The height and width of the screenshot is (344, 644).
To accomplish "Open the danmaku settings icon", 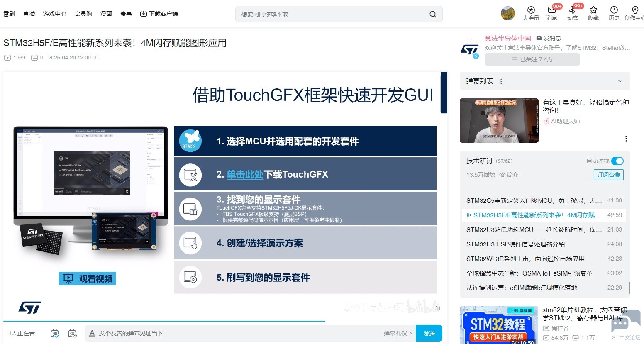I will click(73, 333).
